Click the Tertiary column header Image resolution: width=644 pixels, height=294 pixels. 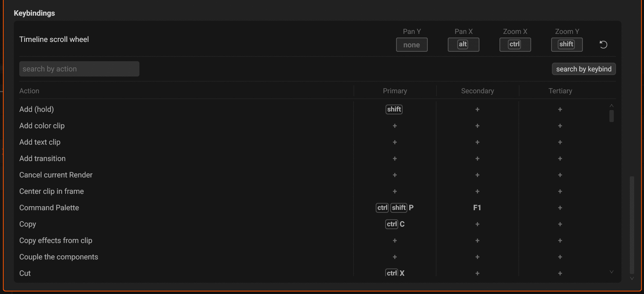click(560, 91)
